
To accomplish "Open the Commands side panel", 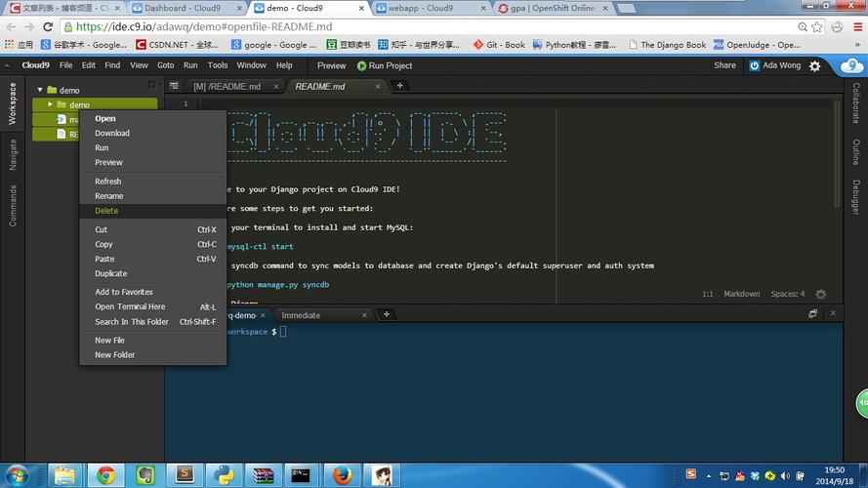I will [x=12, y=206].
